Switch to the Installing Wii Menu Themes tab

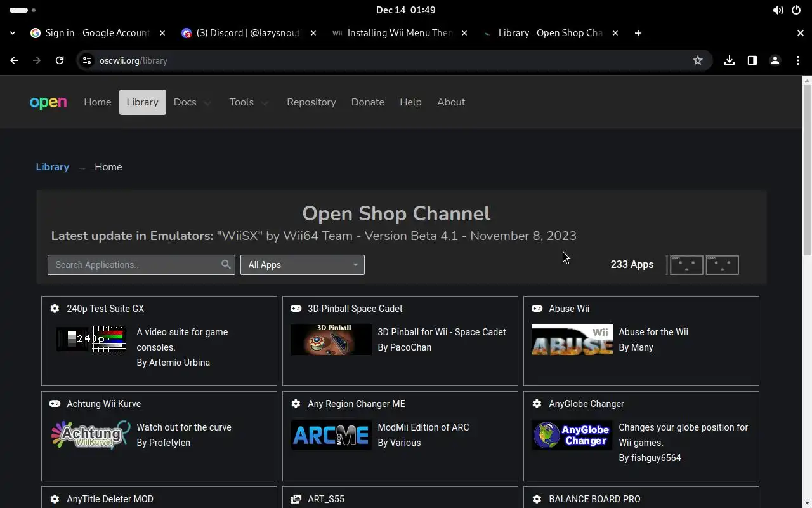coord(400,33)
